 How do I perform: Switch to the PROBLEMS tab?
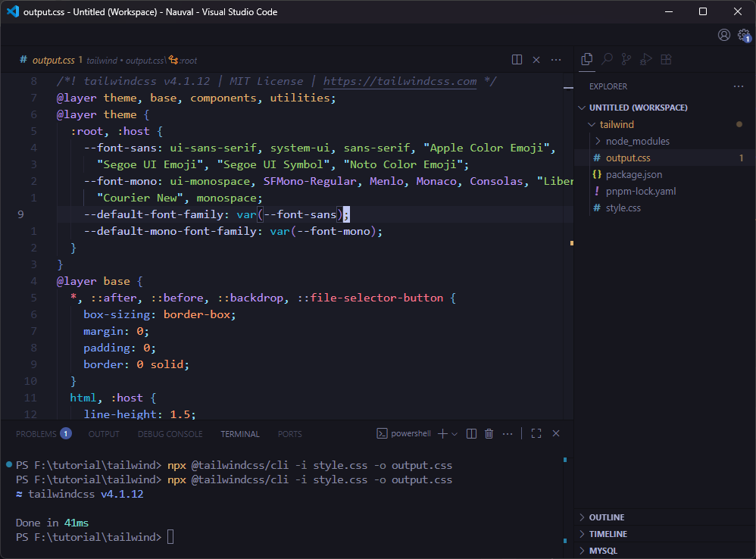click(36, 433)
